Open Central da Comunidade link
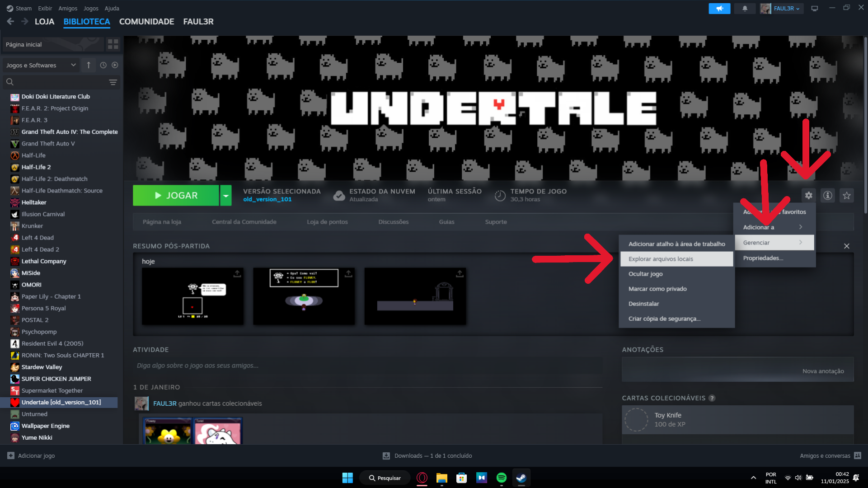Image resolution: width=868 pixels, height=488 pixels. [244, 222]
